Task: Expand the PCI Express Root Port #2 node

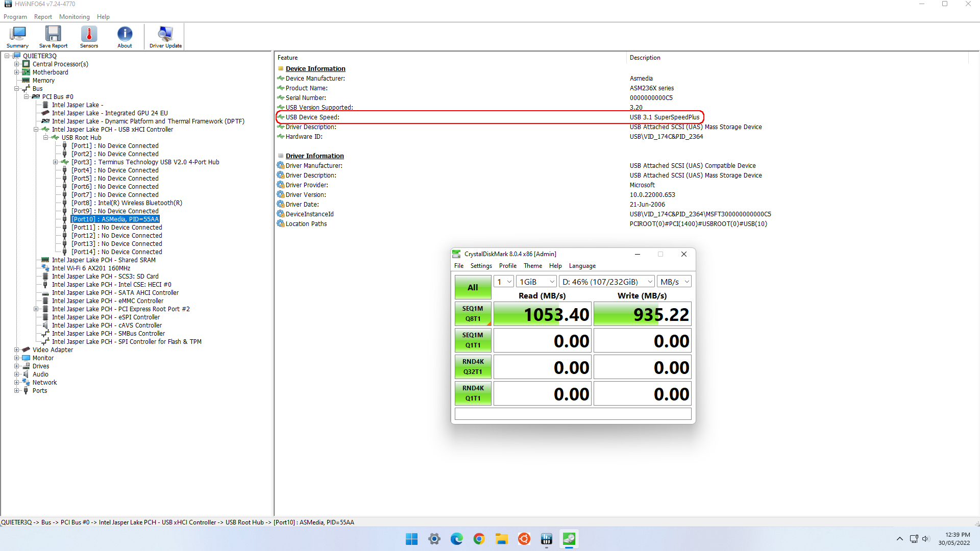Action: (36, 309)
